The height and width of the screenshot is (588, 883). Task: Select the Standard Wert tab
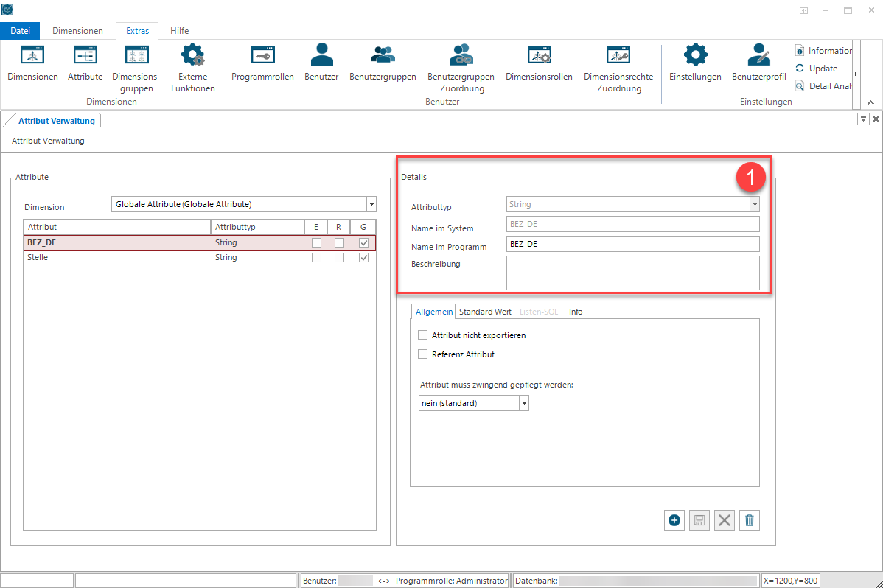(486, 312)
